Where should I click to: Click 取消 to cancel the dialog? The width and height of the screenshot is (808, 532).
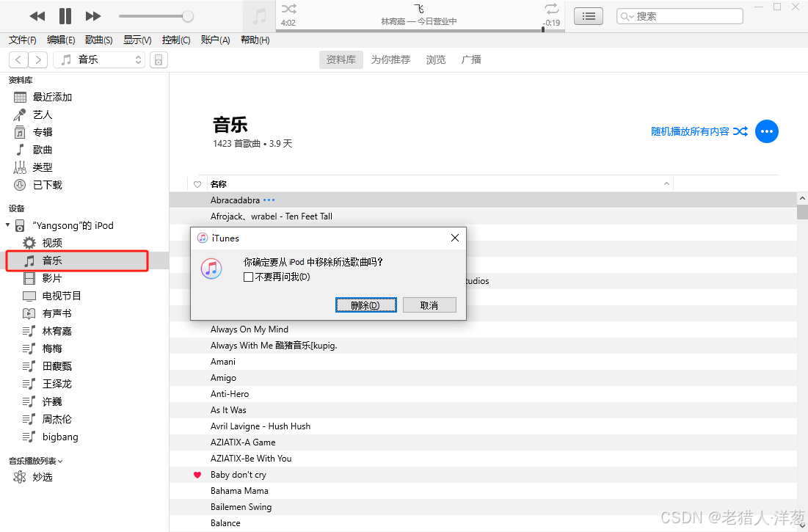pyautogui.click(x=429, y=305)
